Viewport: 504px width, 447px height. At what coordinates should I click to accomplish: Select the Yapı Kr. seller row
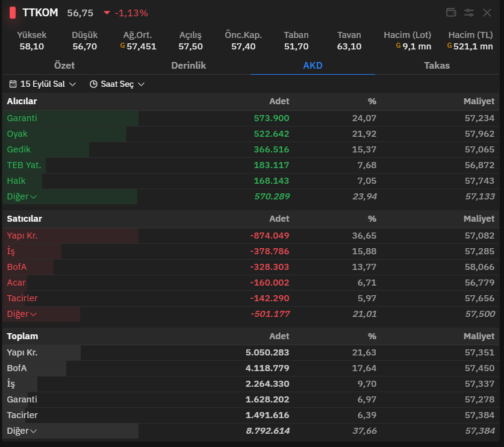pyautogui.click(x=250, y=236)
